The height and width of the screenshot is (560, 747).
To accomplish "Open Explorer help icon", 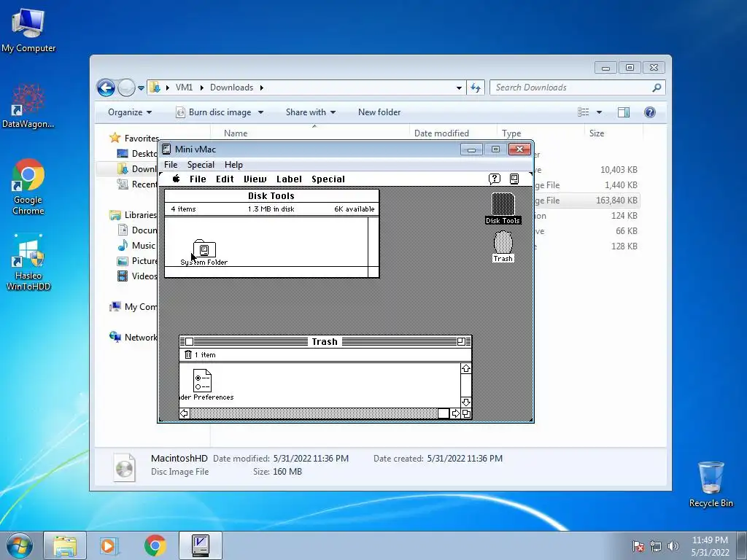I will [650, 112].
